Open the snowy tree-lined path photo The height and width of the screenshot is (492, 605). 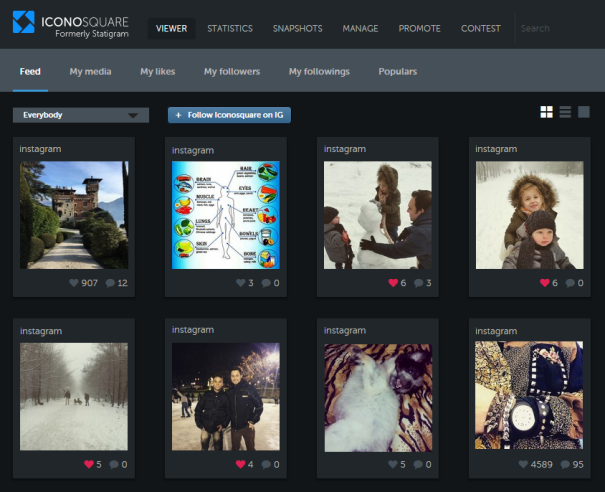coord(74,397)
